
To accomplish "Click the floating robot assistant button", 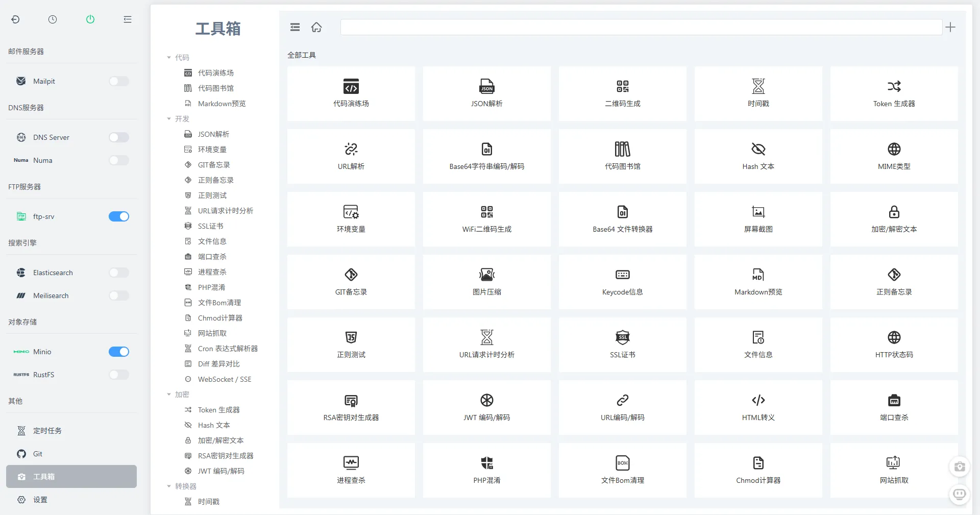I will 960,494.
